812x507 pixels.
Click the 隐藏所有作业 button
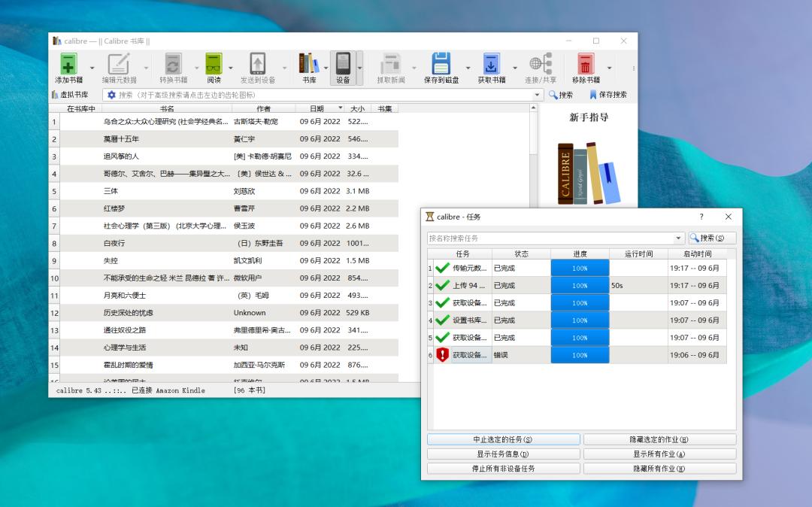[x=659, y=469]
